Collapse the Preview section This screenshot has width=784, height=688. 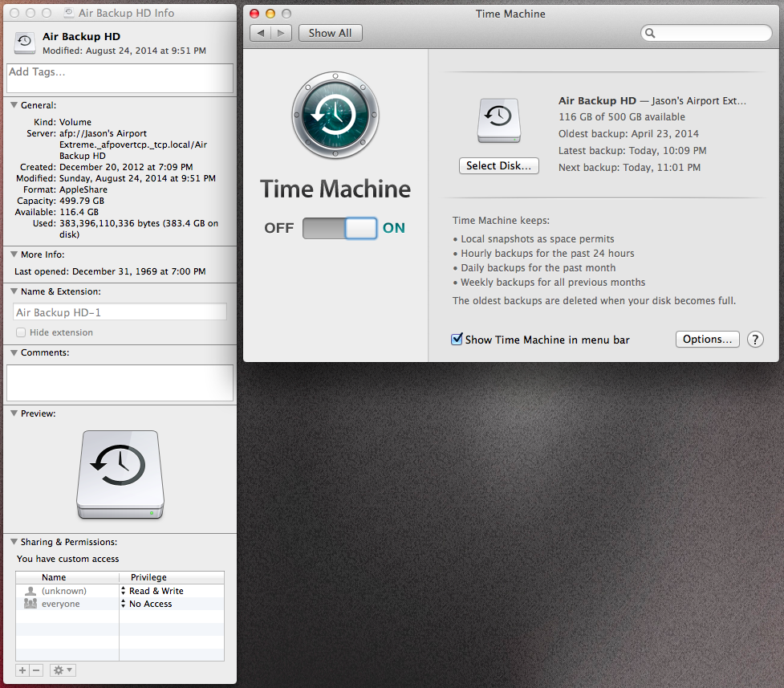[14, 413]
